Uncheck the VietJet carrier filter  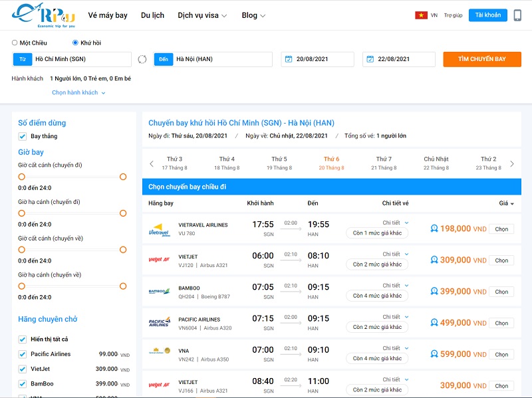[23, 369]
